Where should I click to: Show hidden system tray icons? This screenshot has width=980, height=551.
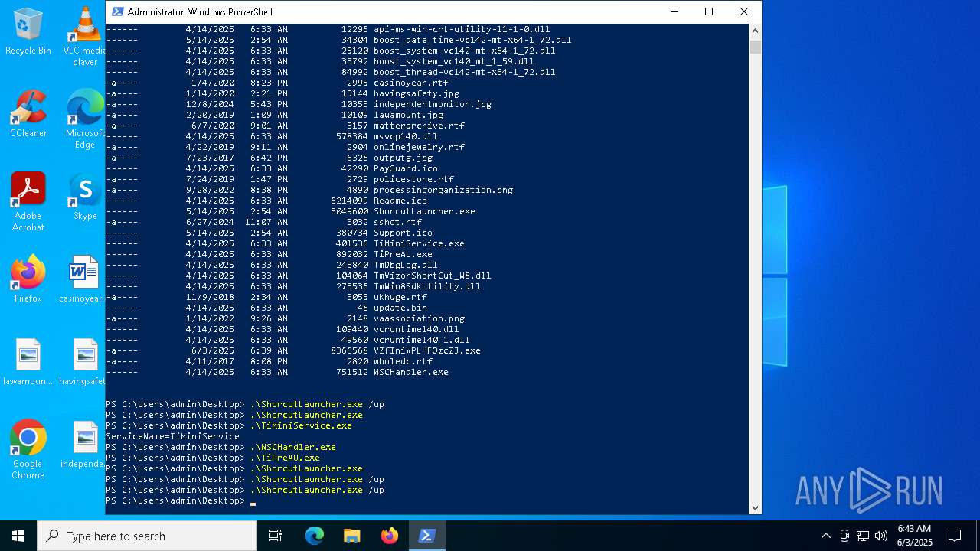[825, 536]
